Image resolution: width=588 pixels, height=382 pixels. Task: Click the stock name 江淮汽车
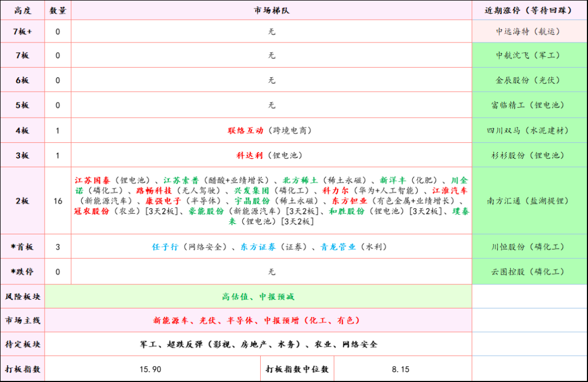(x=450, y=191)
